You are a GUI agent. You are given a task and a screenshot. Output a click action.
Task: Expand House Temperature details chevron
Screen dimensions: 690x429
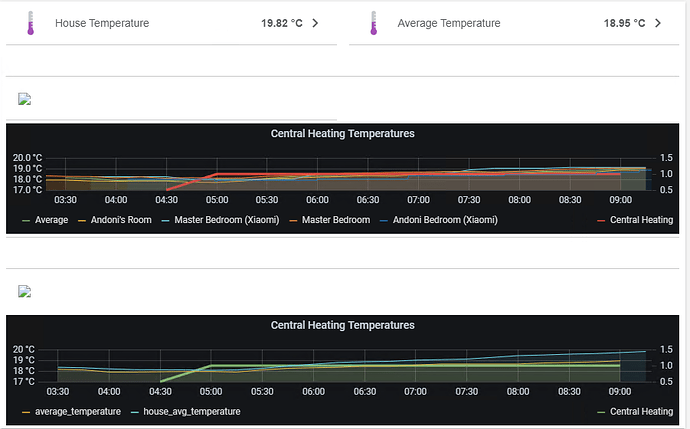(x=316, y=23)
